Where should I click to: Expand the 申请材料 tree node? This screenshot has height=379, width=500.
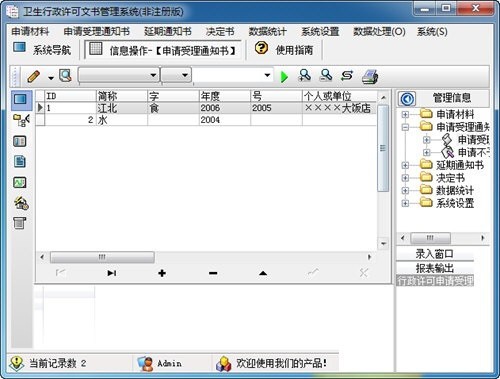405,114
